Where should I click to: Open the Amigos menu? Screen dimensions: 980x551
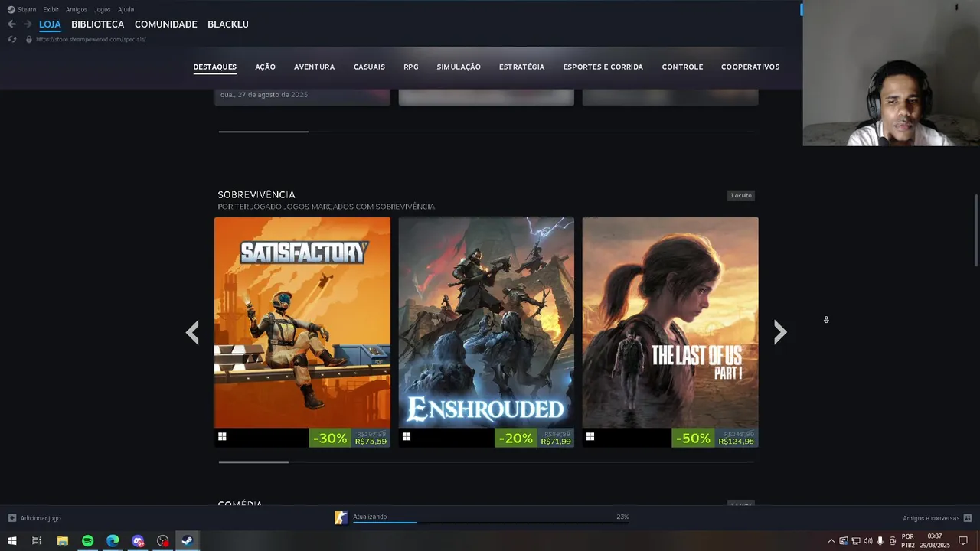(76, 9)
